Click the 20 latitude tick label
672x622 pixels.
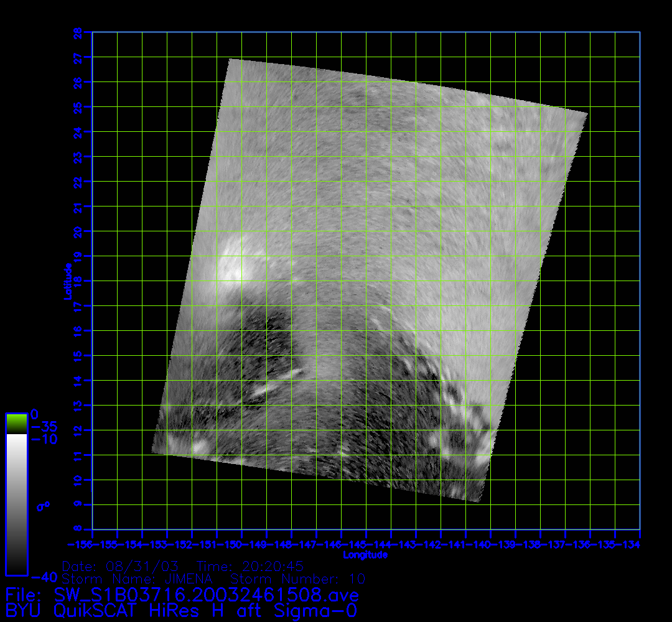point(78,231)
